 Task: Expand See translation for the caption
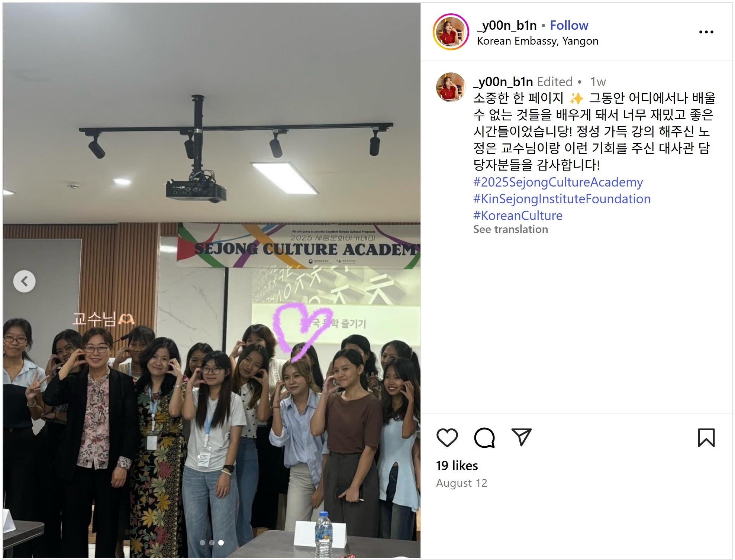[510, 229]
